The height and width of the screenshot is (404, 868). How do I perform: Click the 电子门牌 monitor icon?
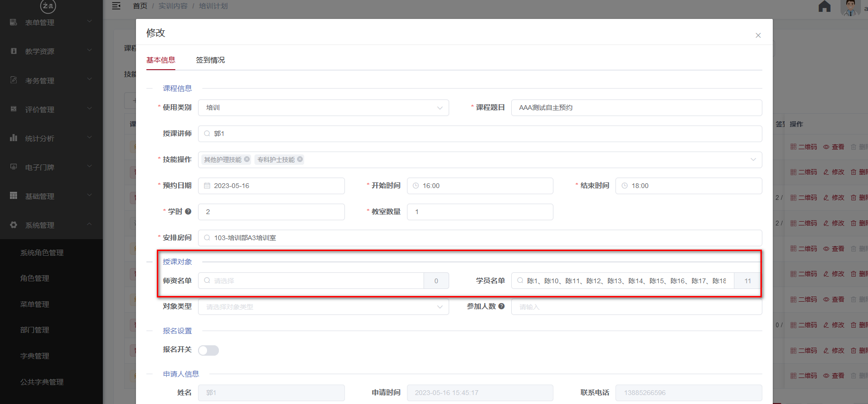(x=13, y=167)
